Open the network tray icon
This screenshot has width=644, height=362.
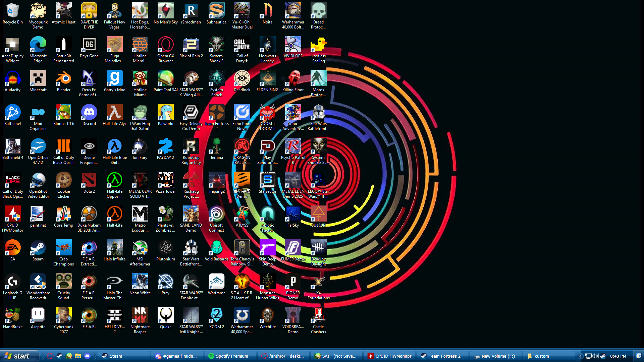coord(588,356)
